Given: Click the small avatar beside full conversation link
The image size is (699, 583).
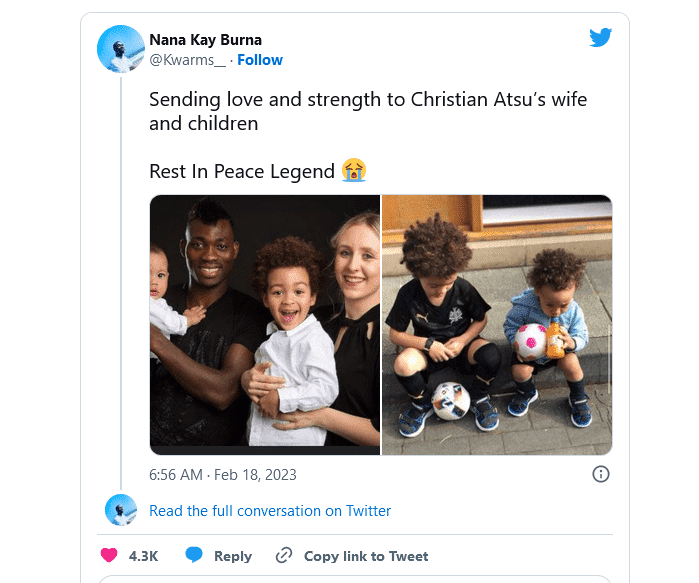Looking at the screenshot, I should tap(121, 510).
